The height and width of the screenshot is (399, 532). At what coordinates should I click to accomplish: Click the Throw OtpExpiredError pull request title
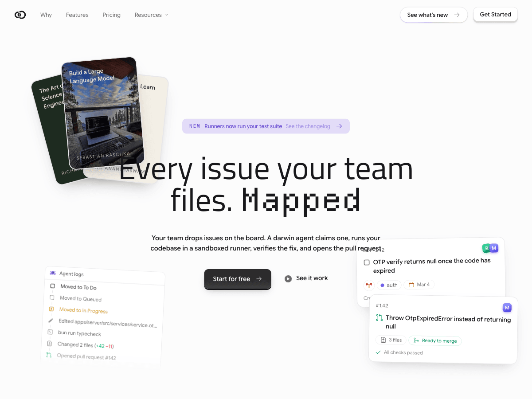tap(448, 322)
